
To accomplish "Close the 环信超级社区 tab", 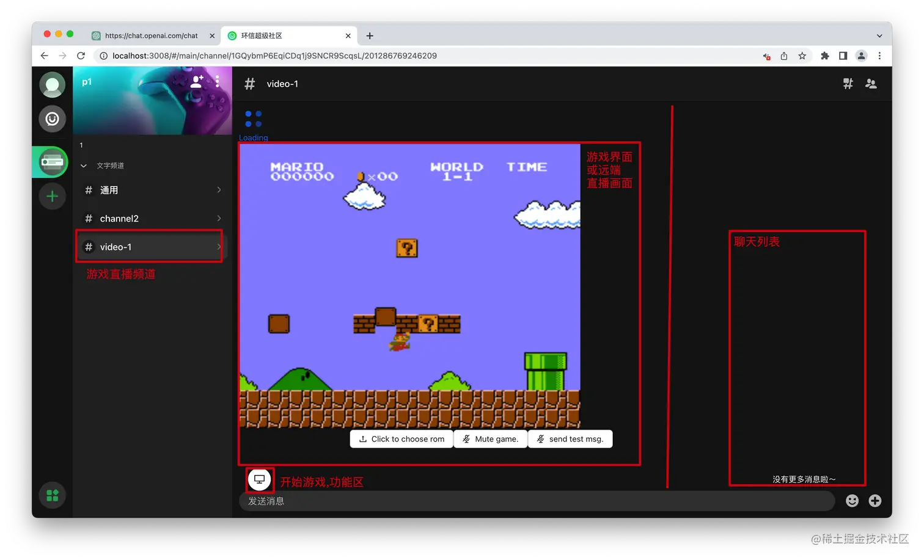I will [348, 35].
